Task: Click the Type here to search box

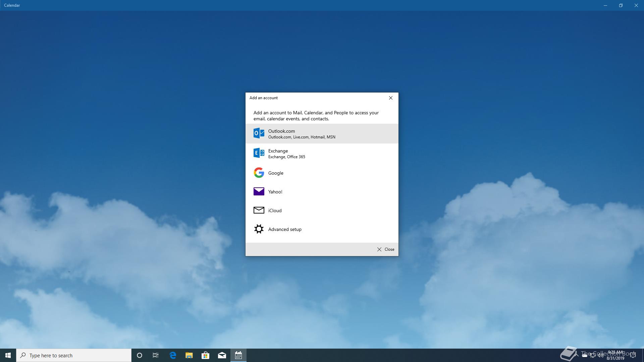Action: coord(74,355)
